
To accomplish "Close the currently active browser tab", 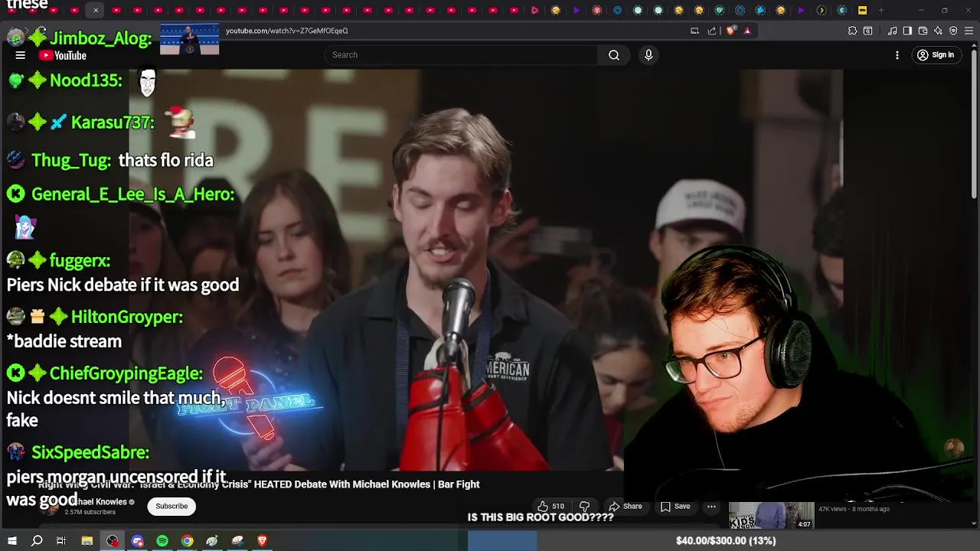I will [96, 10].
